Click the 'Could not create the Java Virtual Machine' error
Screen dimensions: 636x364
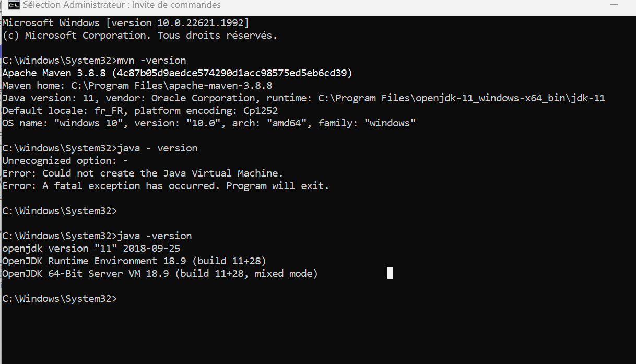(143, 173)
